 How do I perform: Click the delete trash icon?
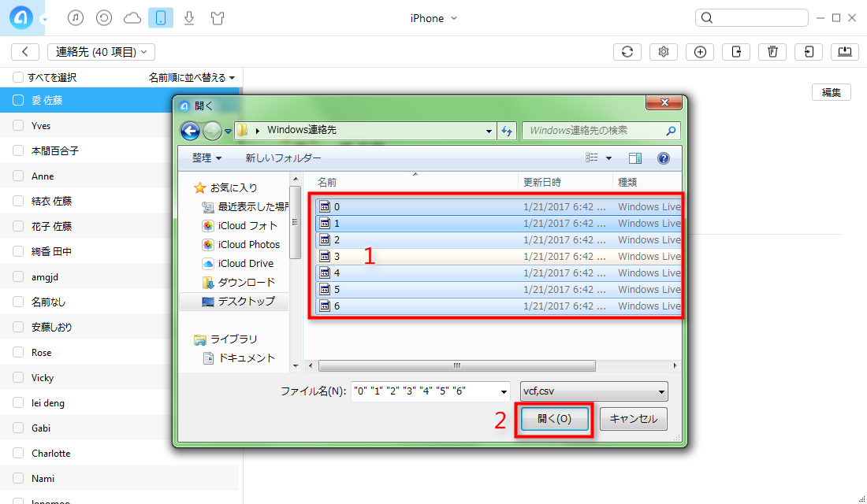coord(772,52)
